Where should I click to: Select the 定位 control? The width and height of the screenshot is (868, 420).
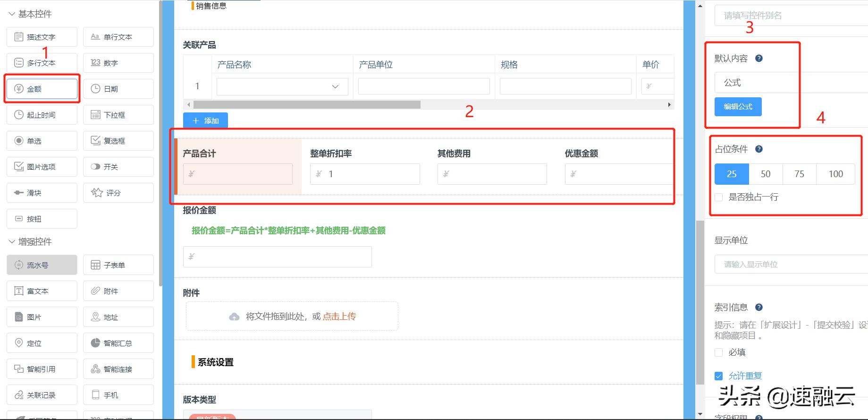click(x=42, y=343)
